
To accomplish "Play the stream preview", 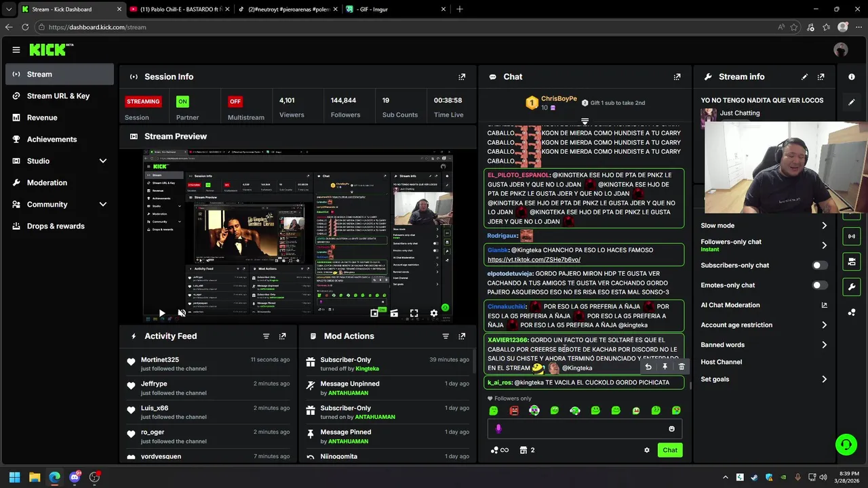I will tap(161, 313).
